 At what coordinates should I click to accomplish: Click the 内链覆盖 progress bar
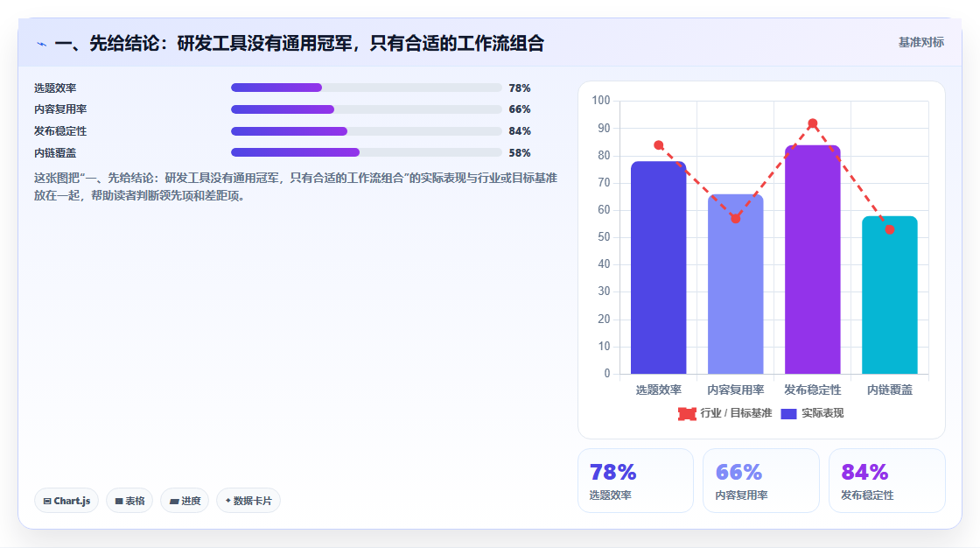367,152
